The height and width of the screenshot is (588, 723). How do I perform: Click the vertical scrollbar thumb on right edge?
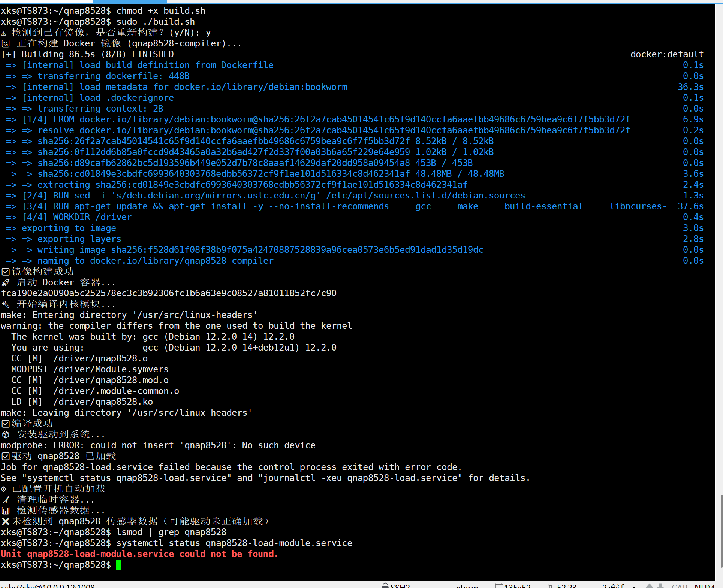pos(721,532)
